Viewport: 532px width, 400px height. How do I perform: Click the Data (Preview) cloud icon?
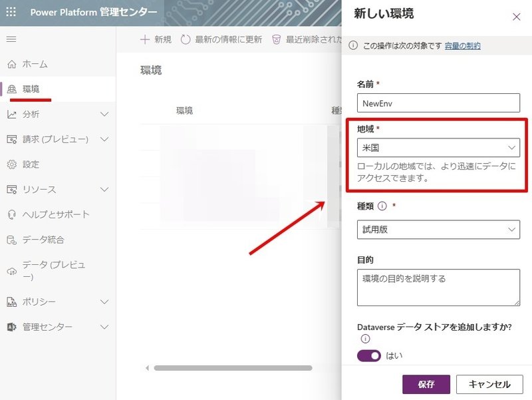(11, 271)
